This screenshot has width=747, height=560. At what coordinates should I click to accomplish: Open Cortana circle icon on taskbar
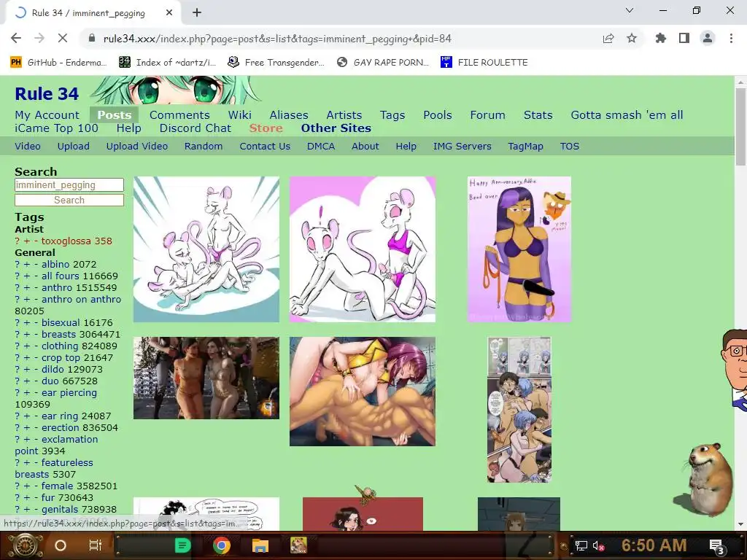tap(61, 545)
